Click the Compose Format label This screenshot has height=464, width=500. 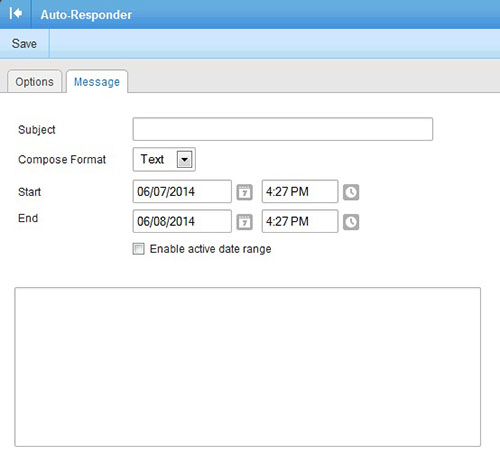click(x=62, y=159)
